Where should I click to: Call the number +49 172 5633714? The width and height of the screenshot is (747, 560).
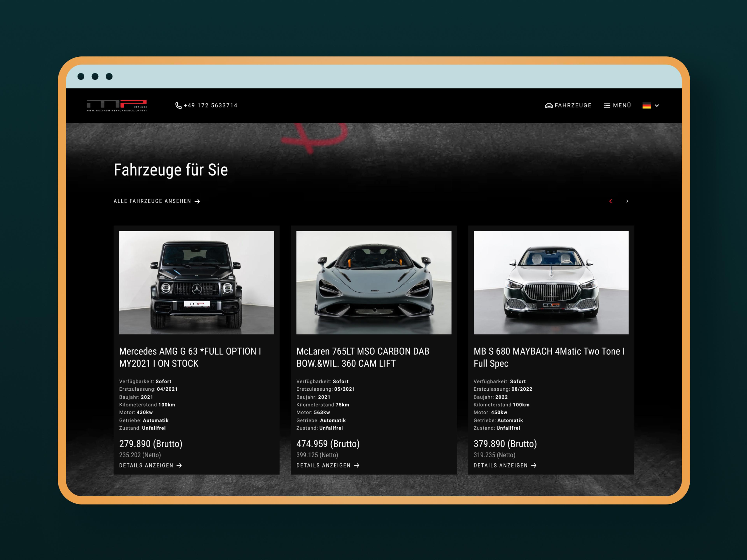point(210,105)
